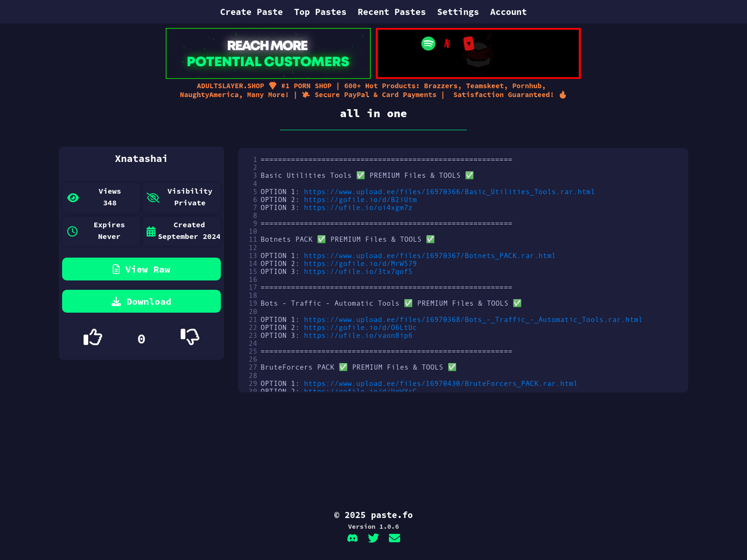Click the 'Bots - Traffic - Automatic Tools' line
Viewport: 747px width, 560px height.
point(391,303)
